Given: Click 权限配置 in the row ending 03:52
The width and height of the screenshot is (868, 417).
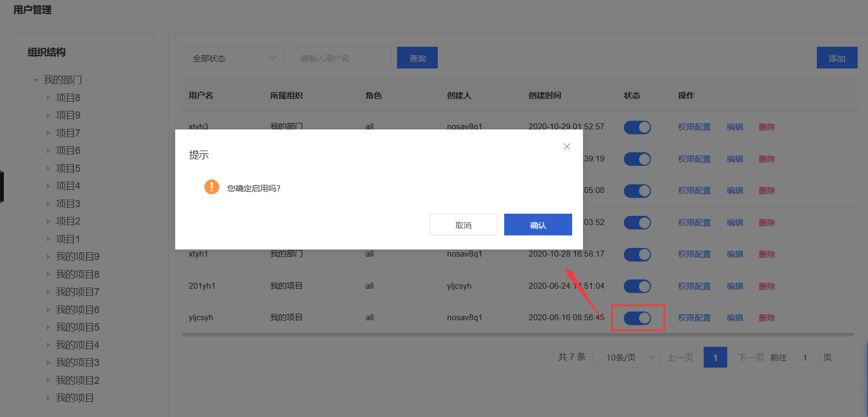Looking at the screenshot, I should coord(695,222).
